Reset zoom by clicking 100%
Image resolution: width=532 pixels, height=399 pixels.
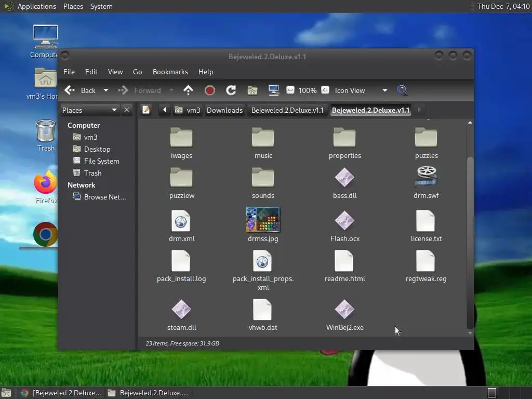[x=308, y=90]
